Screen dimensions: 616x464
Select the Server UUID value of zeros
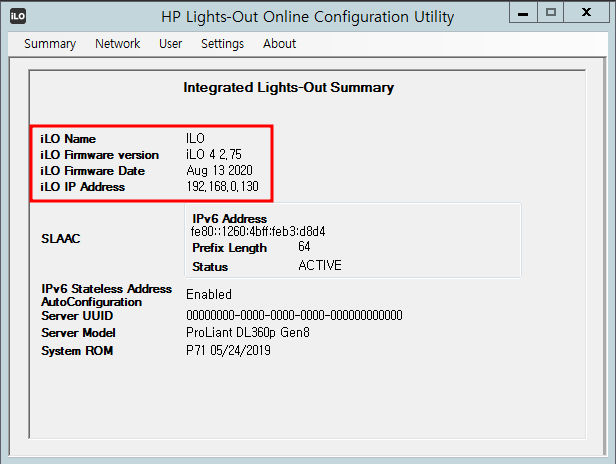(294, 315)
